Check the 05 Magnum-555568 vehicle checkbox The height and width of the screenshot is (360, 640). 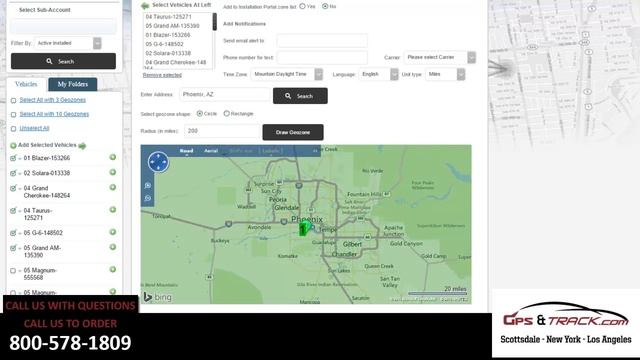[x=13, y=271]
